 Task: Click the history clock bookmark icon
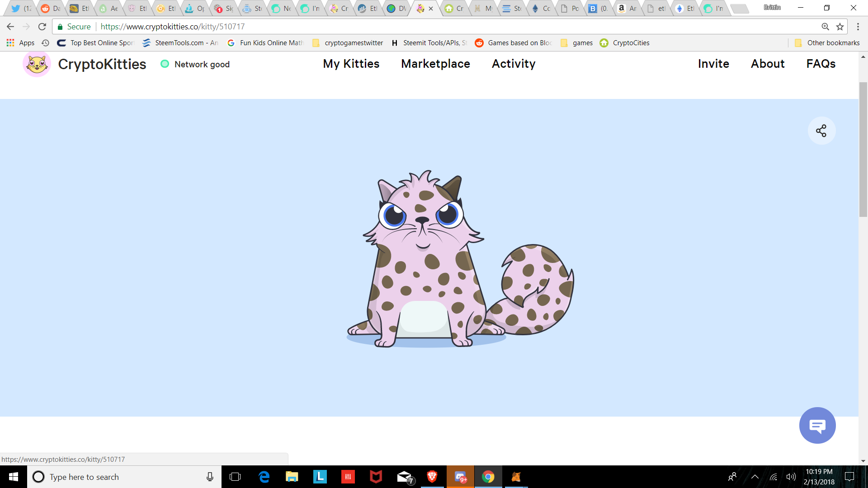point(45,43)
